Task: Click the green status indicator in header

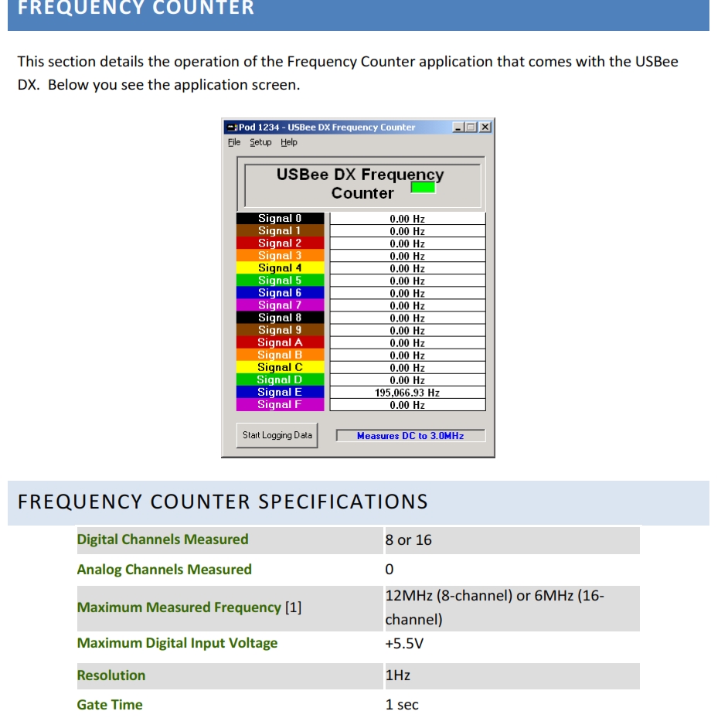Action: click(423, 188)
